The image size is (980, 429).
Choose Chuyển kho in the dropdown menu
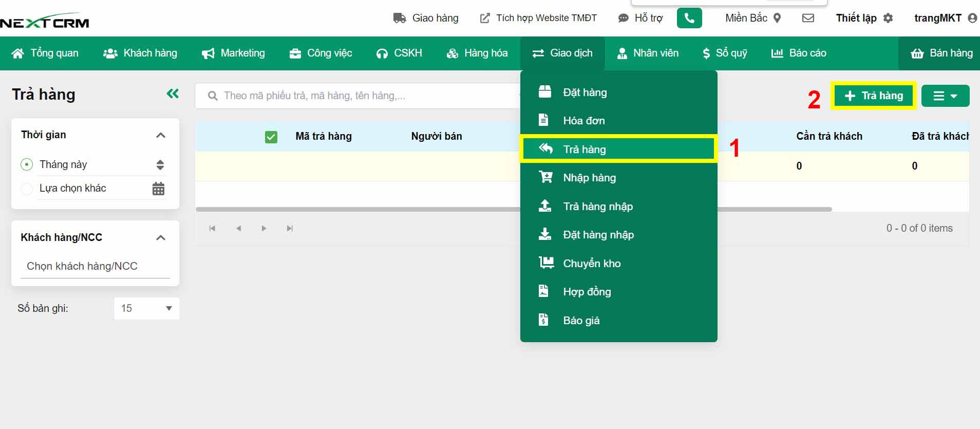coord(591,264)
